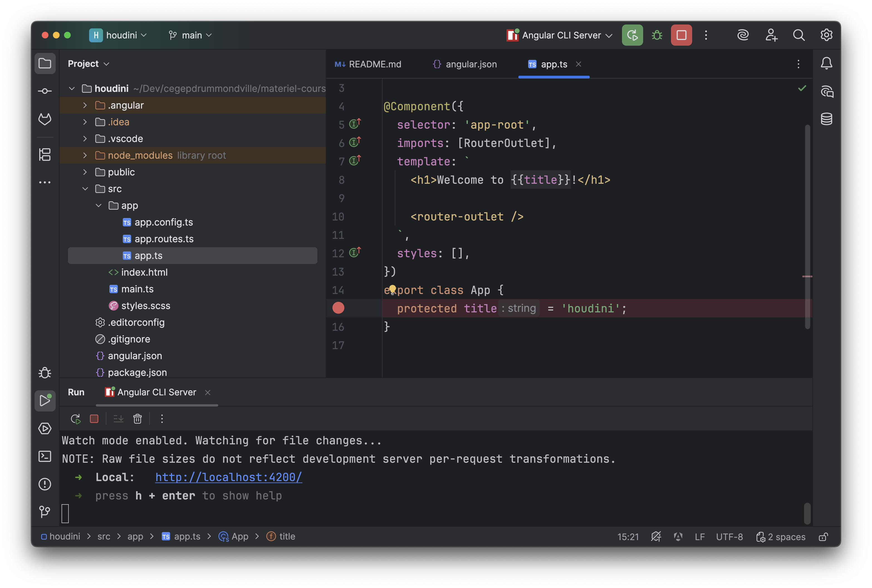
Task: Expand the public folder
Action: pyautogui.click(x=85, y=172)
